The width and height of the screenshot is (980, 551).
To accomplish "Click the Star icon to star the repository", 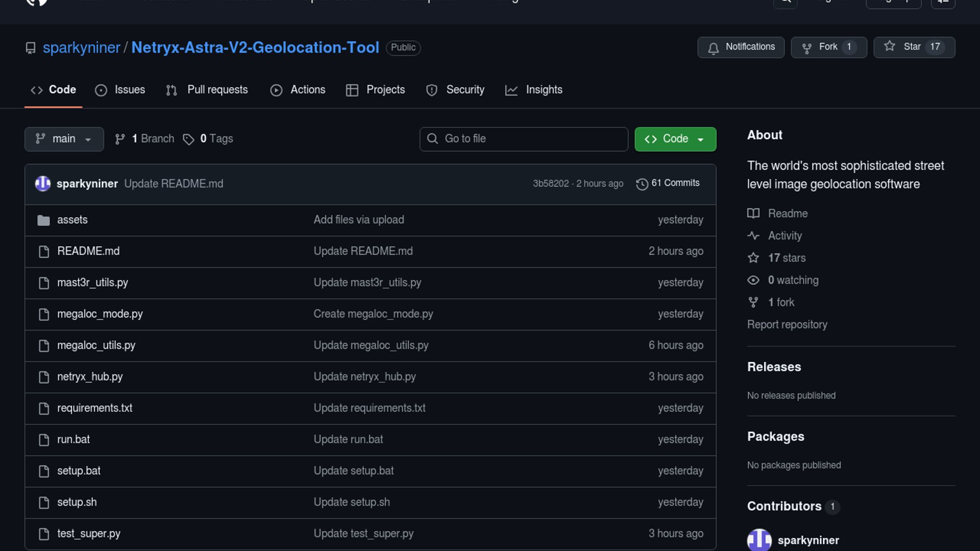I will coord(890,46).
